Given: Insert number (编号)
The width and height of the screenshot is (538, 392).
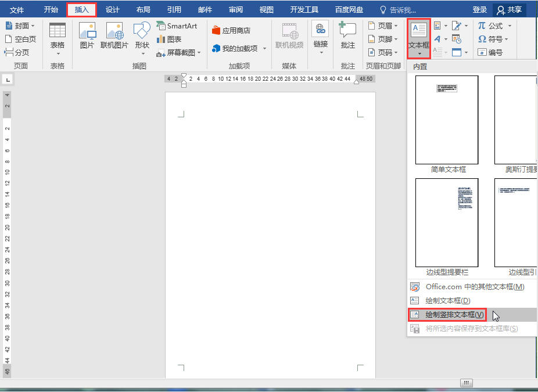Looking at the screenshot, I should [490, 52].
